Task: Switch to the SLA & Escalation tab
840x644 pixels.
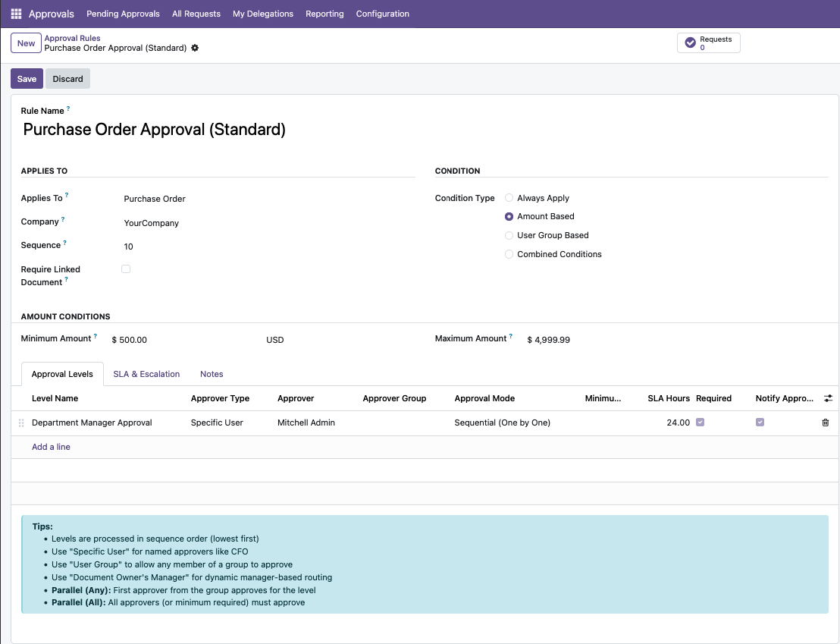Action: pyautogui.click(x=146, y=374)
